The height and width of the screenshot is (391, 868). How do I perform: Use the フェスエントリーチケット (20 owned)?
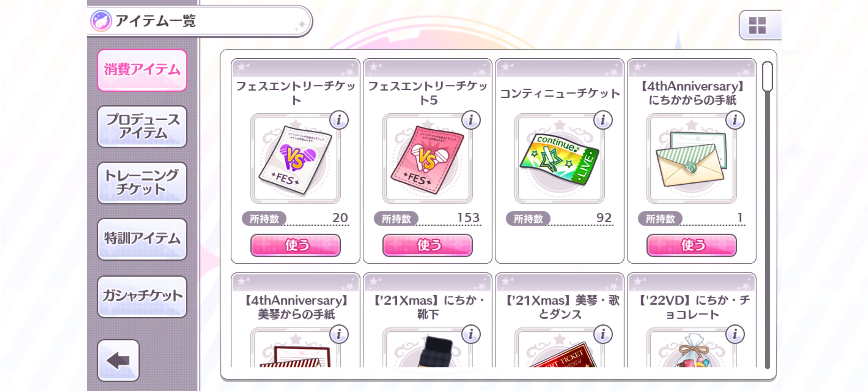295,245
